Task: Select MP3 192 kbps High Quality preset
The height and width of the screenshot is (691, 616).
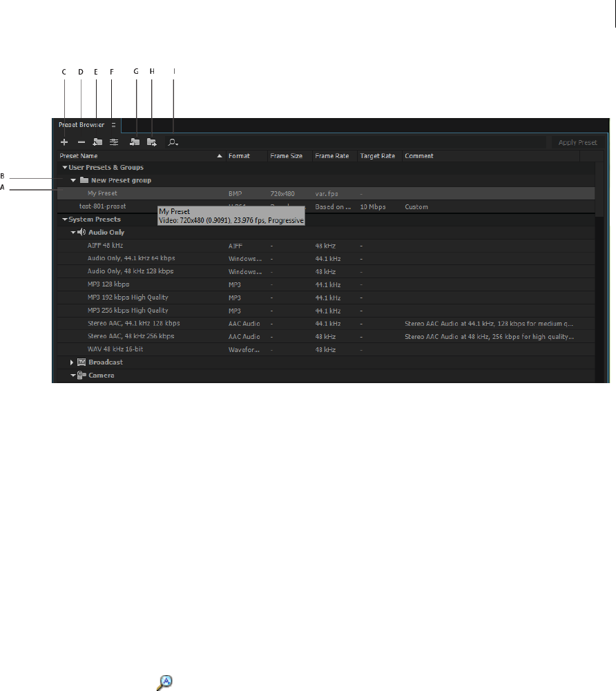Action: 326,298
